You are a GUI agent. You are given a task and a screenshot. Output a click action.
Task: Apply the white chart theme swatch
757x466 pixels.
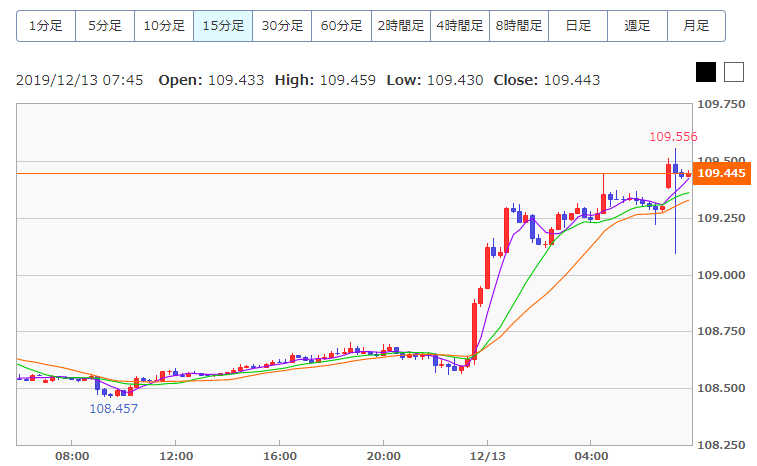point(734,72)
